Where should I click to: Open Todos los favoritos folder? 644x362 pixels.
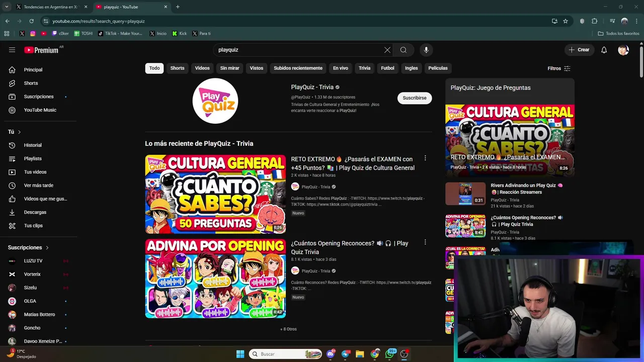pos(618,34)
